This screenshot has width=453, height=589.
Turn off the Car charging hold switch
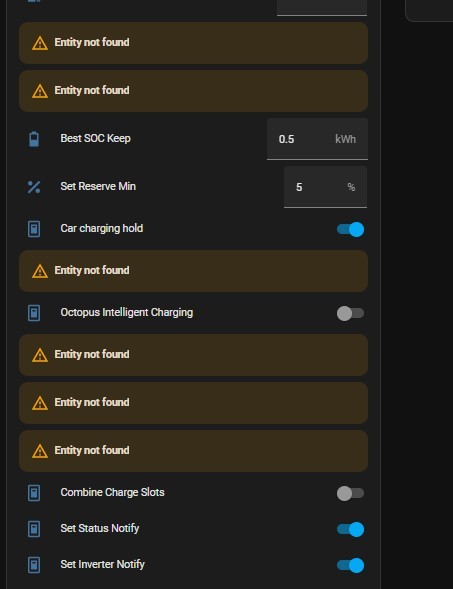350,229
